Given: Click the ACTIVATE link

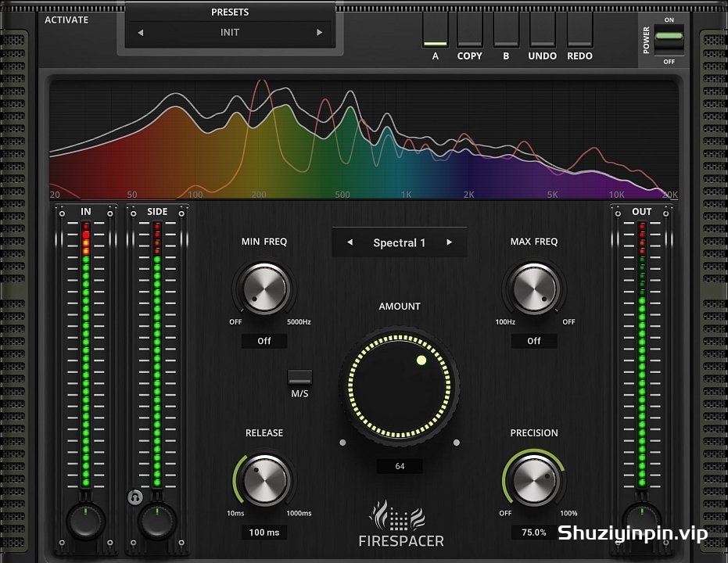Looking at the screenshot, I should 66,20.
